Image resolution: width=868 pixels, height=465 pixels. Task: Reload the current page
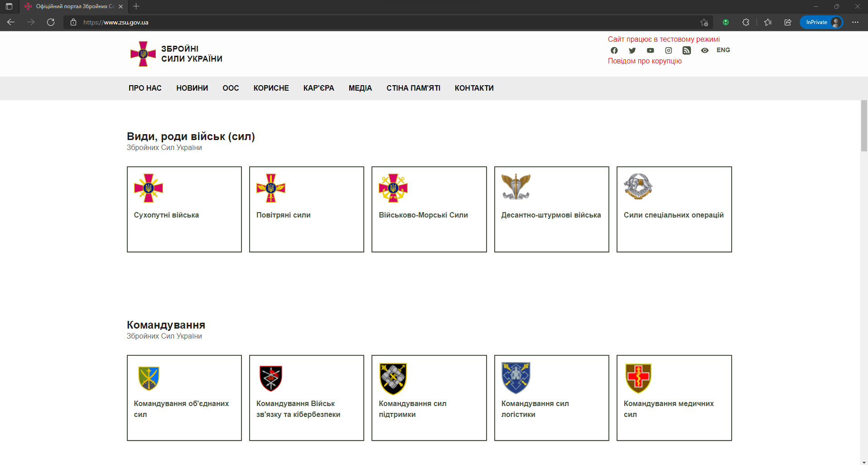[51, 22]
